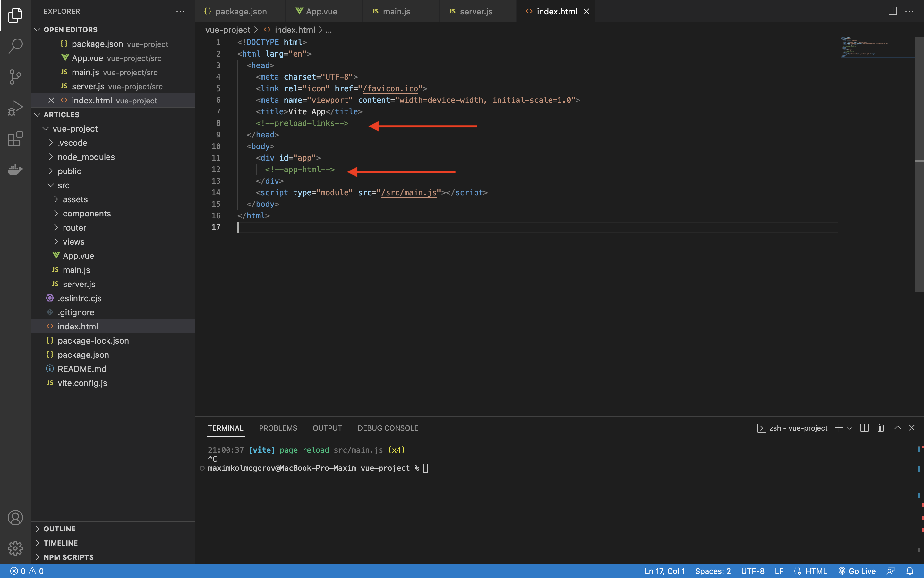Viewport: 924px width, 578px height.
Task: Click Go Live in status bar
Action: point(857,571)
